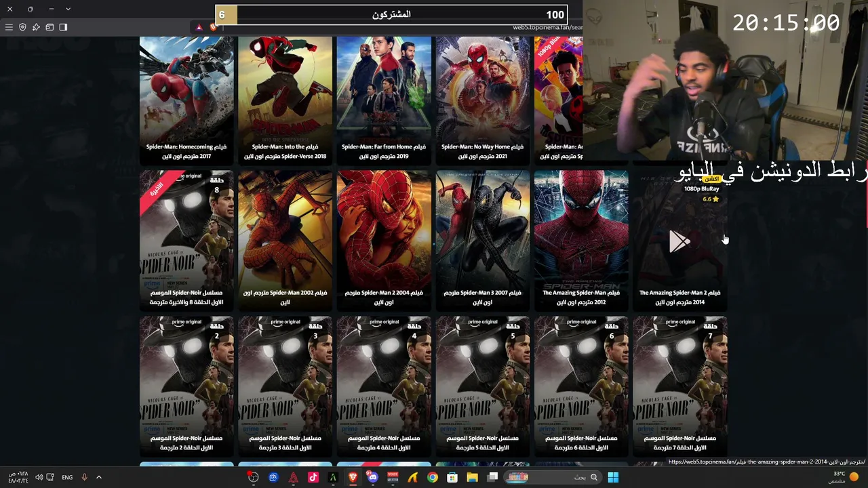Click the Brave VPN shield icon
This screenshot has height=488, width=868.
click(22, 27)
